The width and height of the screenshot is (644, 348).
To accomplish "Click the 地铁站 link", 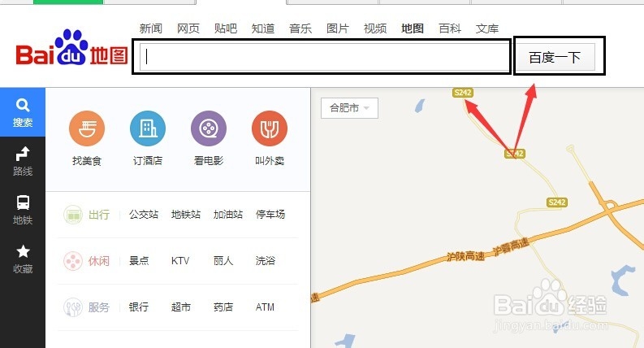I will pos(186,215).
